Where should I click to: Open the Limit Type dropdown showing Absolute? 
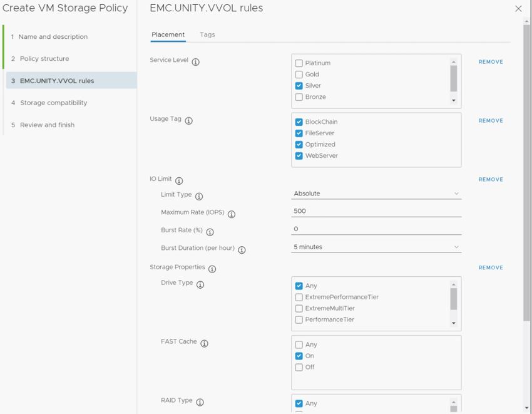click(x=376, y=194)
